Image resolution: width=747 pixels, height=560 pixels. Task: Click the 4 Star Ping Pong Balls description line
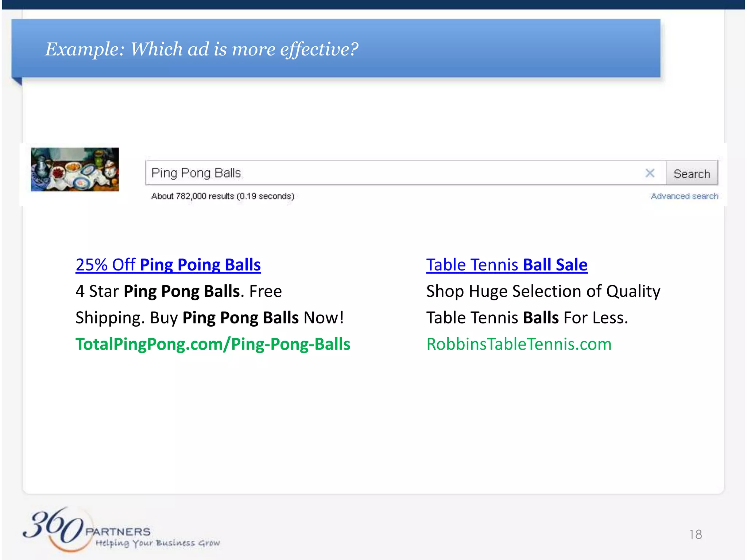click(x=178, y=291)
